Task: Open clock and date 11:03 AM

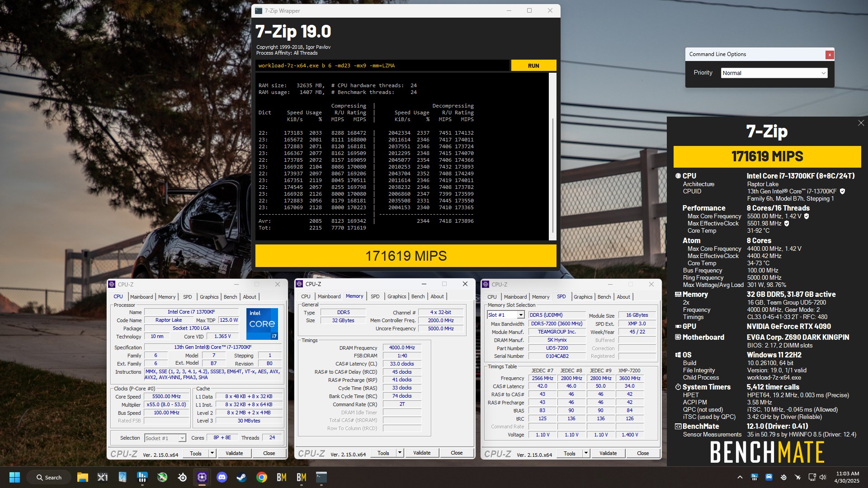Action: point(847,477)
